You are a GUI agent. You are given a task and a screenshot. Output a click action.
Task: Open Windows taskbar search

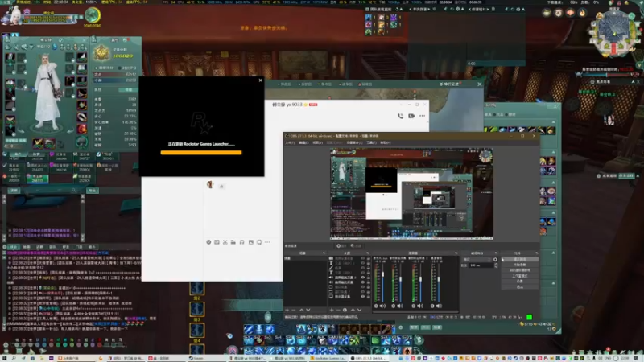[14, 358]
